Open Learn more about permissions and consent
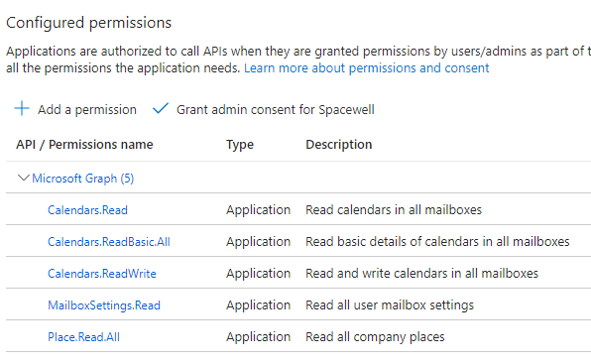The width and height of the screenshot is (591, 364). click(x=366, y=68)
